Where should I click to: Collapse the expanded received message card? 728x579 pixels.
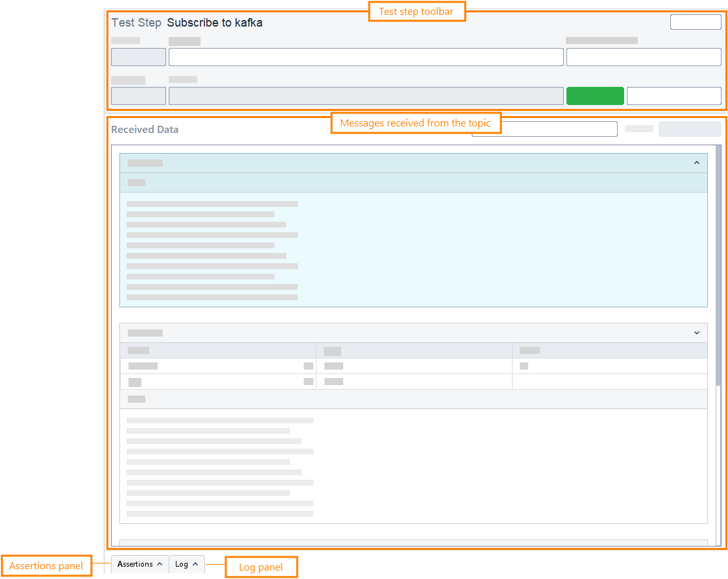[x=697, y=163]
